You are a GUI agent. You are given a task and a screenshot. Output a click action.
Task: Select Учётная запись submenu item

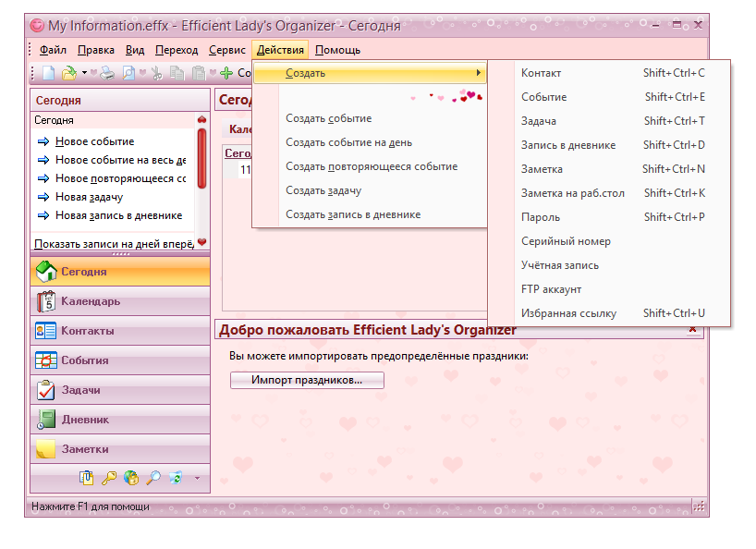609,266
